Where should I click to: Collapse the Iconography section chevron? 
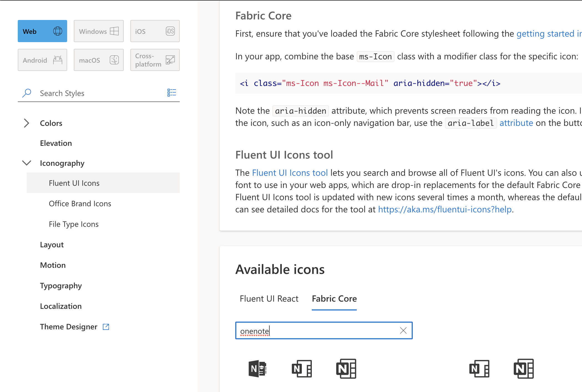26,163
